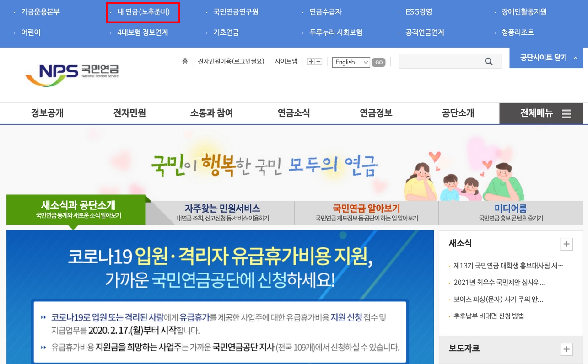Open 공단소개 menu
588x364 pixels.
coord(458,113)
